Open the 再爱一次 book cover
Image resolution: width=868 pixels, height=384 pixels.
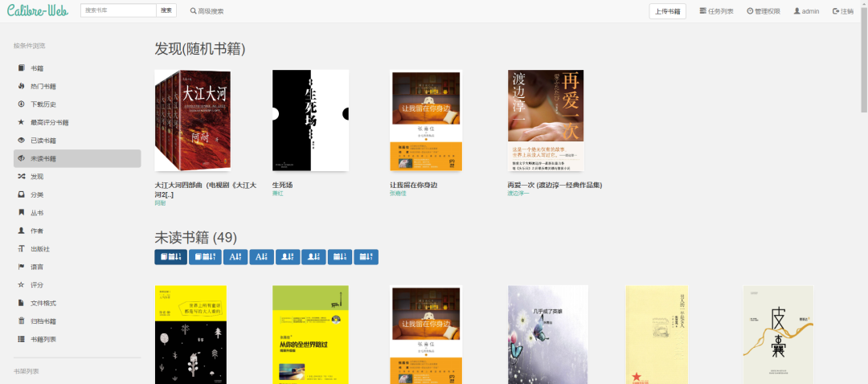(x=545, y=120)
